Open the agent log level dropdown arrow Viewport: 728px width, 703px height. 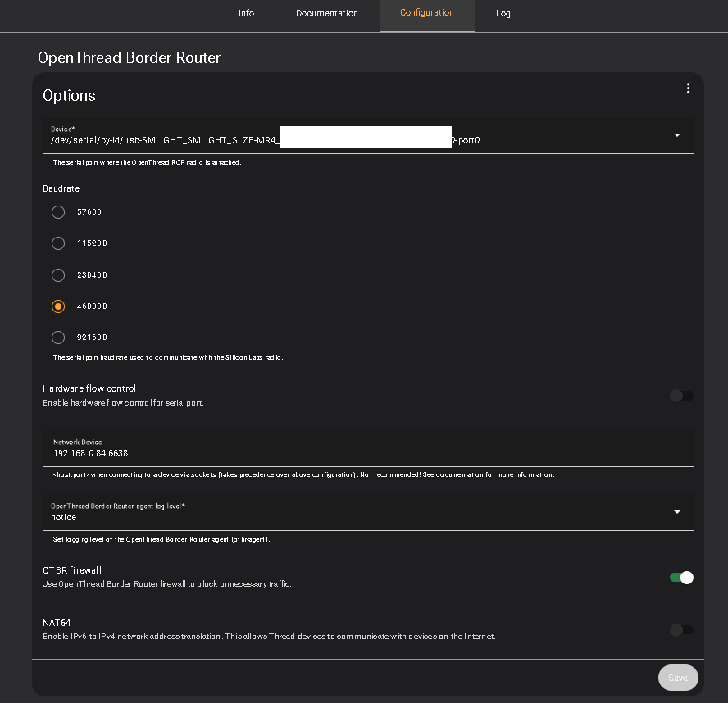[x=677, y=512]
